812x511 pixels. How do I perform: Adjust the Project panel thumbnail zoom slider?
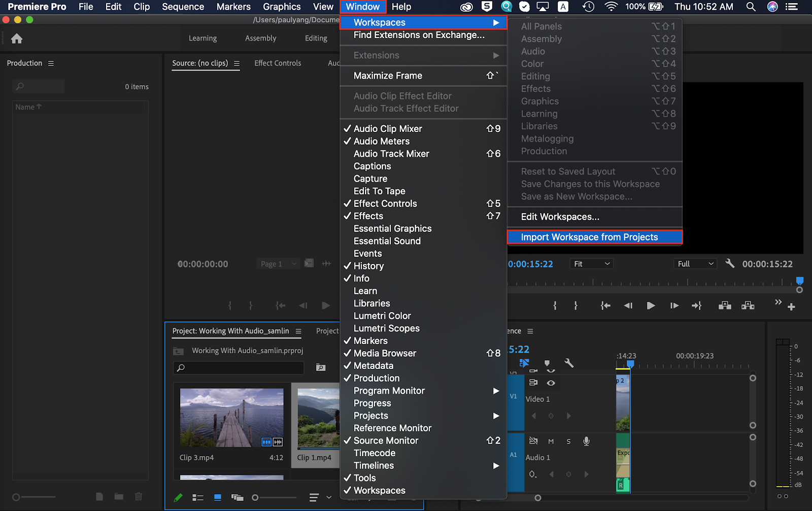tap(255, 498)
